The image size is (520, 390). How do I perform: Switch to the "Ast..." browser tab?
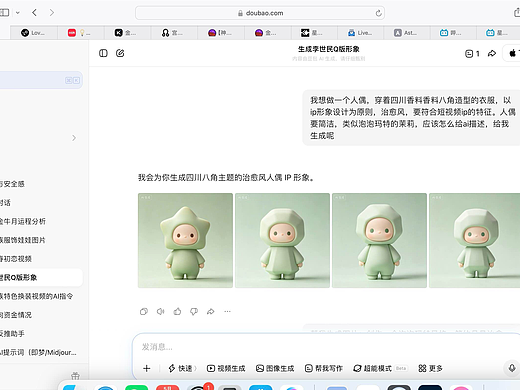click(x=406, y=33)
